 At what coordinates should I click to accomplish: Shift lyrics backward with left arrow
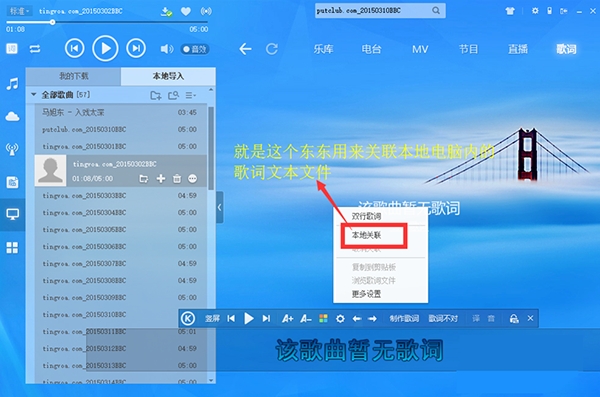357,319
